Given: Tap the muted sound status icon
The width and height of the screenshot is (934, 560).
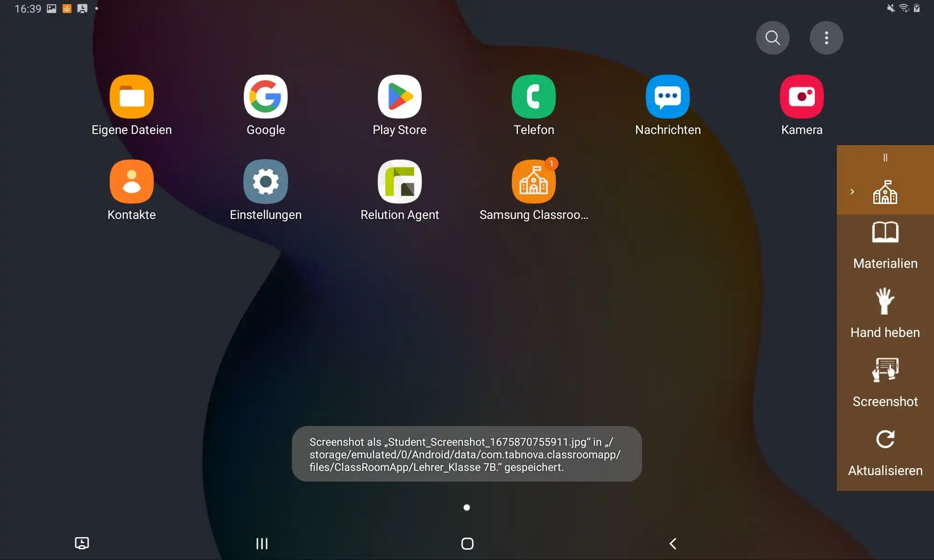Looking at the screenshot, I should (891, 8).
